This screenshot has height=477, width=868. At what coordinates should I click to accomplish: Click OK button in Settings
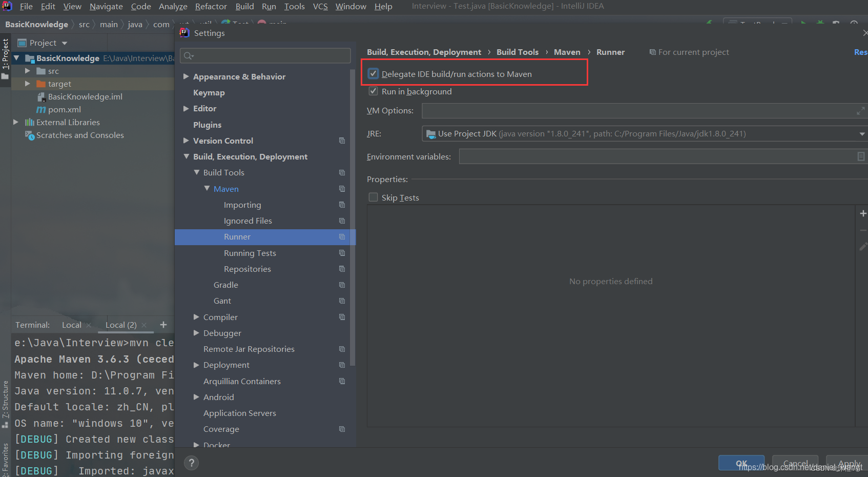741,463
